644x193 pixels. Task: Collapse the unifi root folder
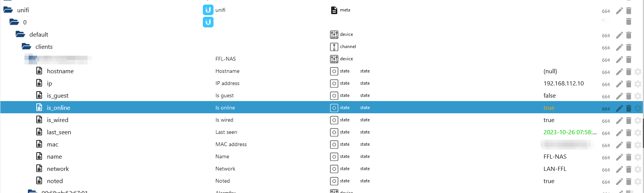(x=8, y=10)
